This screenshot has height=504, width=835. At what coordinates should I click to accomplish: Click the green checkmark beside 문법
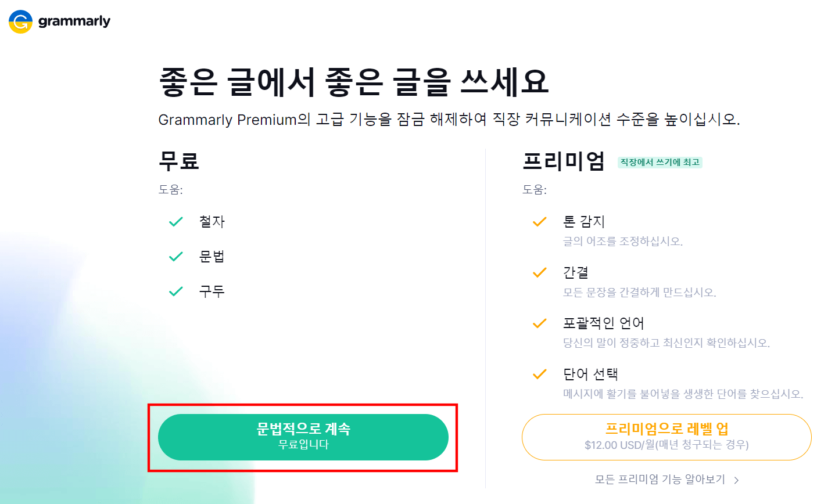(x=175, y=256)
